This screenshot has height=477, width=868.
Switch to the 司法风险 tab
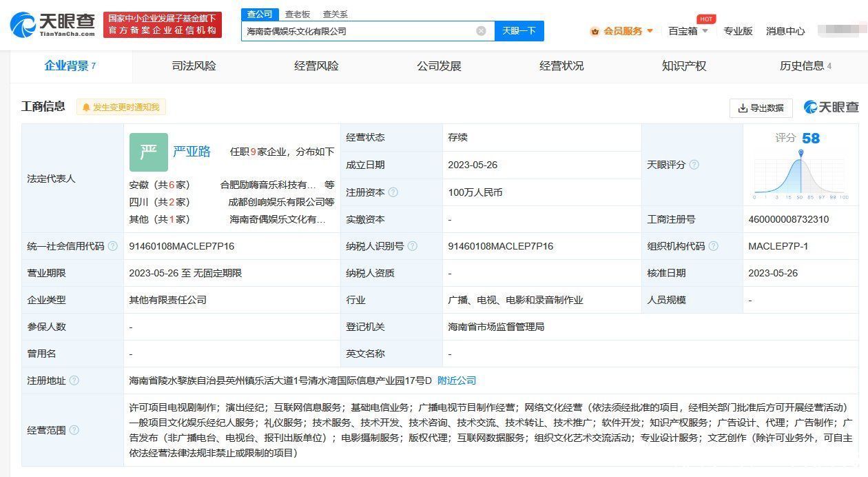tap(194, 66)
